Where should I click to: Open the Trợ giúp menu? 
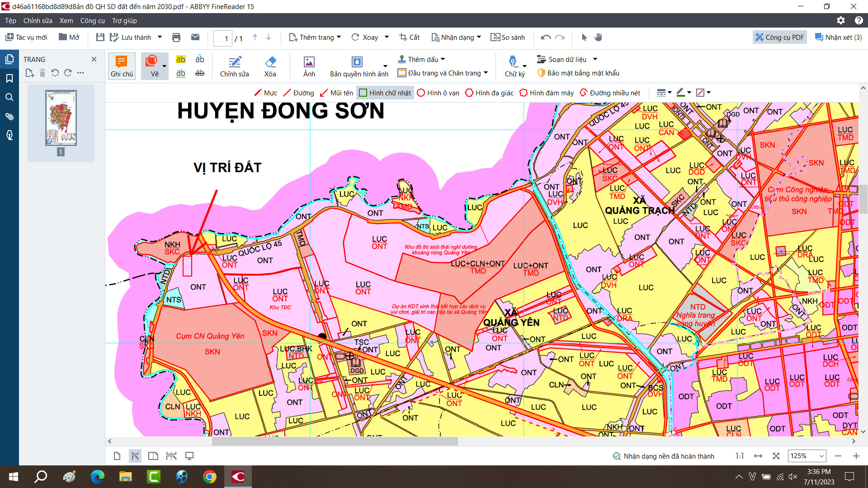tap(124, 21)
